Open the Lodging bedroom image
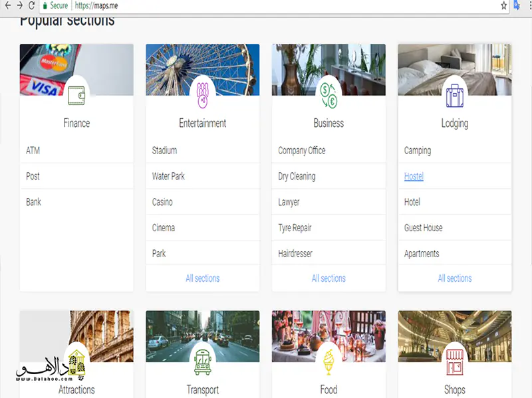Screen dimensions: 532x398 point(455,70)
